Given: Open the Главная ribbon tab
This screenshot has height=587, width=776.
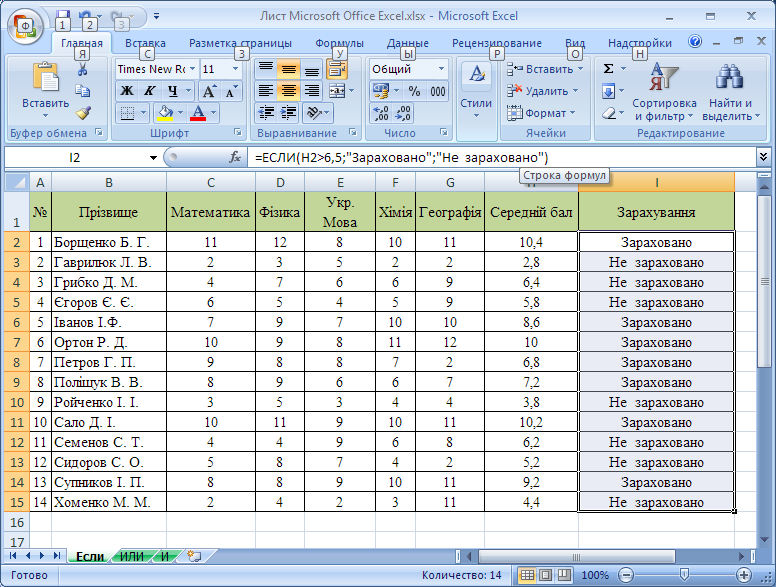Looking at the screenshot, I should point(82,43).
